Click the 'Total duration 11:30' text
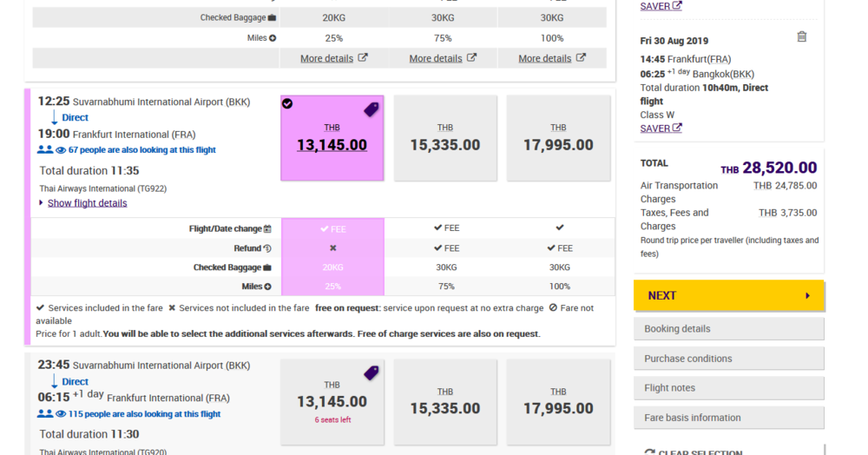 click(x=89, y=434)
